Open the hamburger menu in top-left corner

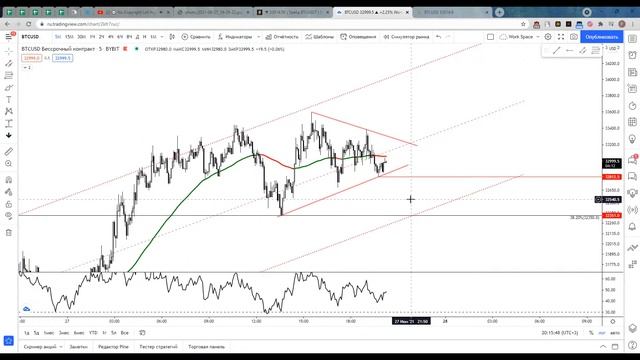click(9, 37)
